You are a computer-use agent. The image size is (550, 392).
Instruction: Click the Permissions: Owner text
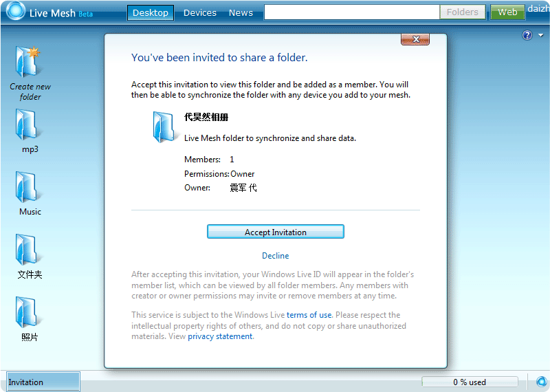219,174
